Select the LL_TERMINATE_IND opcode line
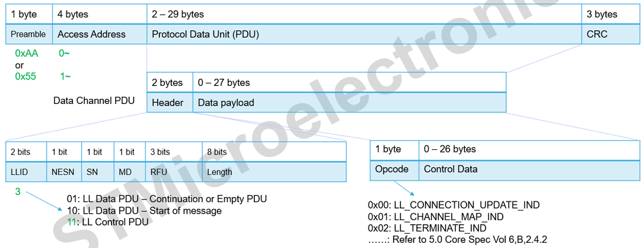The height and width of the screenshot is (248, 644). coord(427,228)
